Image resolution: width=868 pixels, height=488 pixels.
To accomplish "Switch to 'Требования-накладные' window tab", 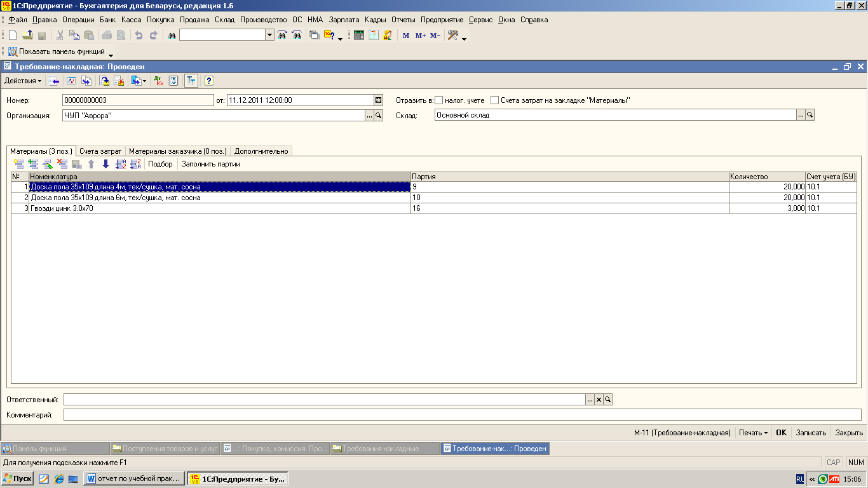I will 384,449.
